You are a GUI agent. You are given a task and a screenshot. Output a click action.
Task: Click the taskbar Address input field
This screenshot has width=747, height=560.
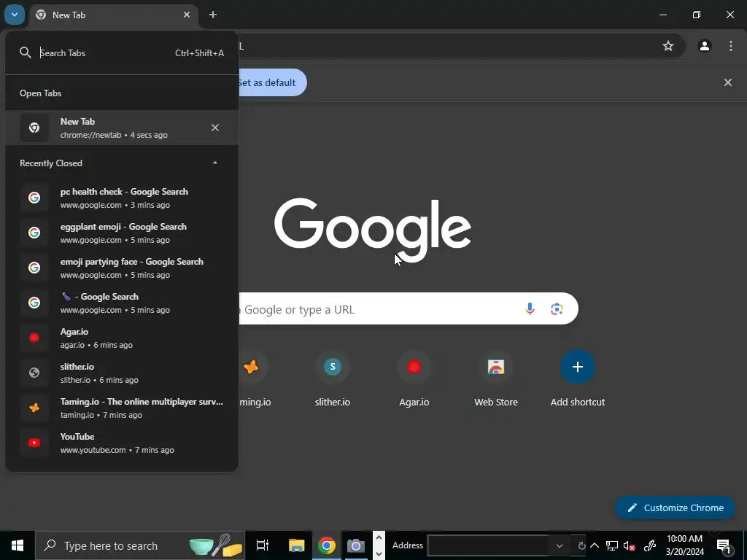pyautogui.click(x=489, y=545)
